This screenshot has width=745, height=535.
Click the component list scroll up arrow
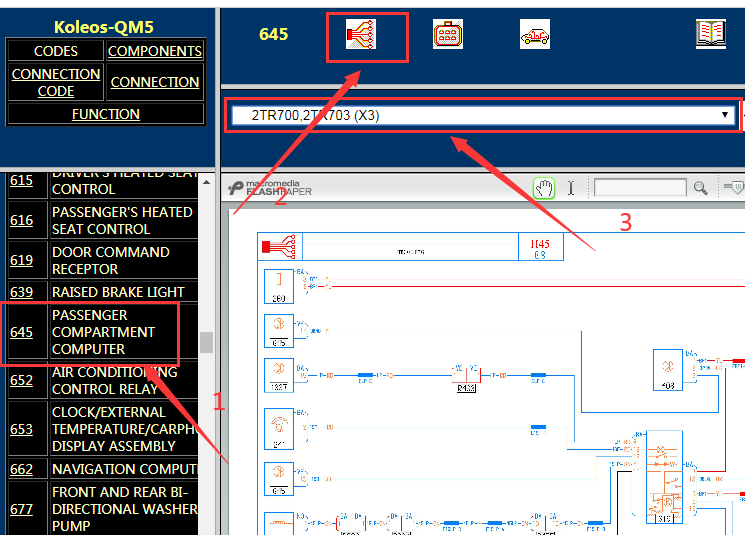206,182
